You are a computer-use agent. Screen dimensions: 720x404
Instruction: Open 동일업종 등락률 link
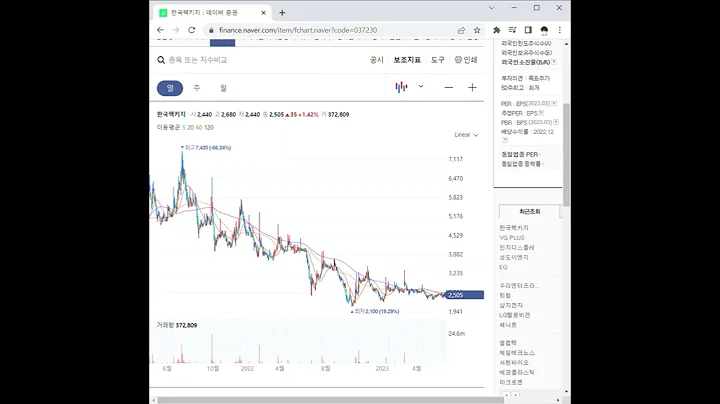tap(521, 163)
